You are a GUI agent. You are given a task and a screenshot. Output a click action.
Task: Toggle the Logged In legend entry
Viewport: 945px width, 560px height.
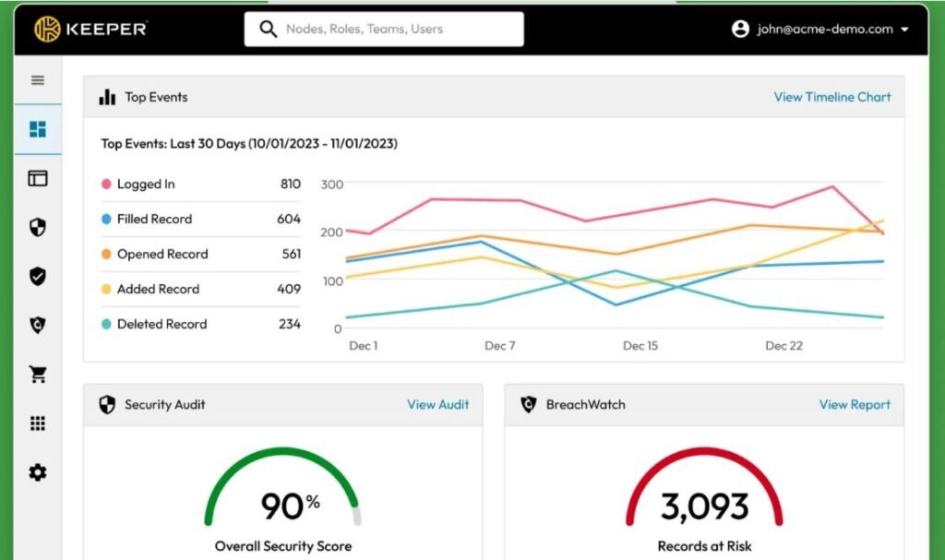pyautogui.click(x=200, y=184)
